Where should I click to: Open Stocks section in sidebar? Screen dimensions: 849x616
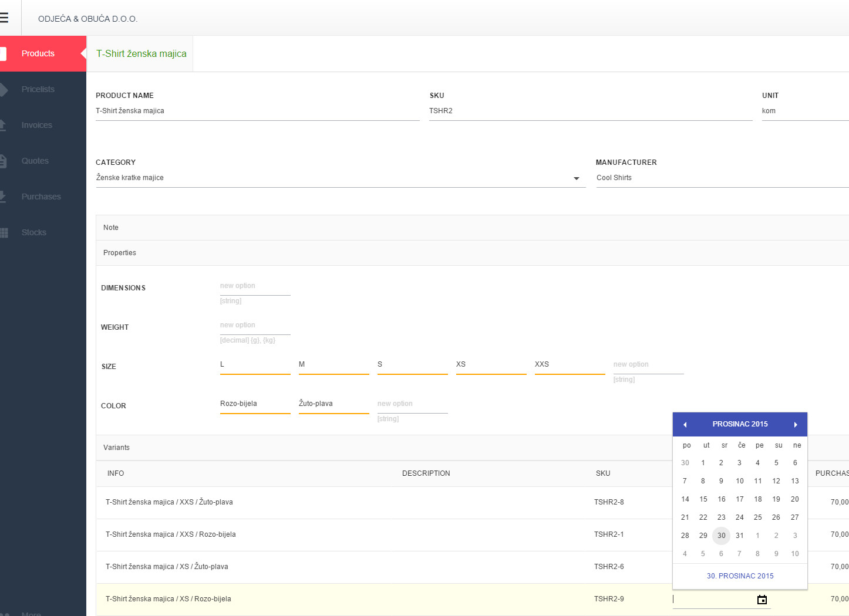pyautogui.click(x=43, y=232)
